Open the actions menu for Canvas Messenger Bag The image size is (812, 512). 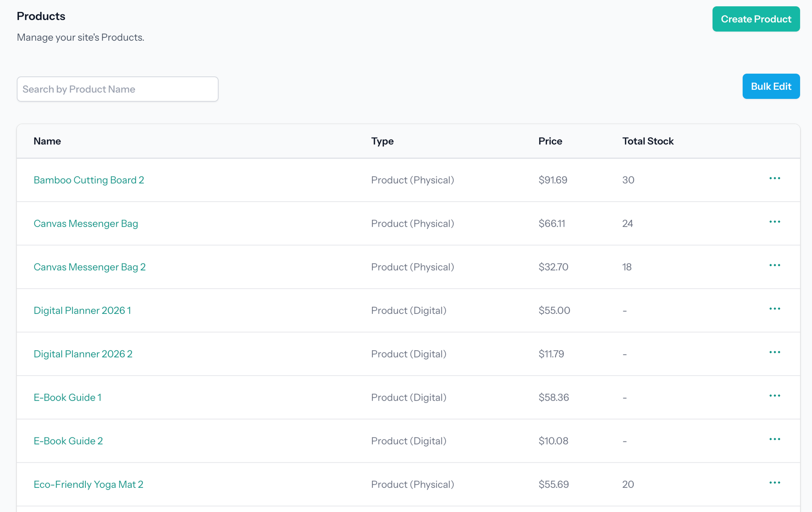(775, 222)
